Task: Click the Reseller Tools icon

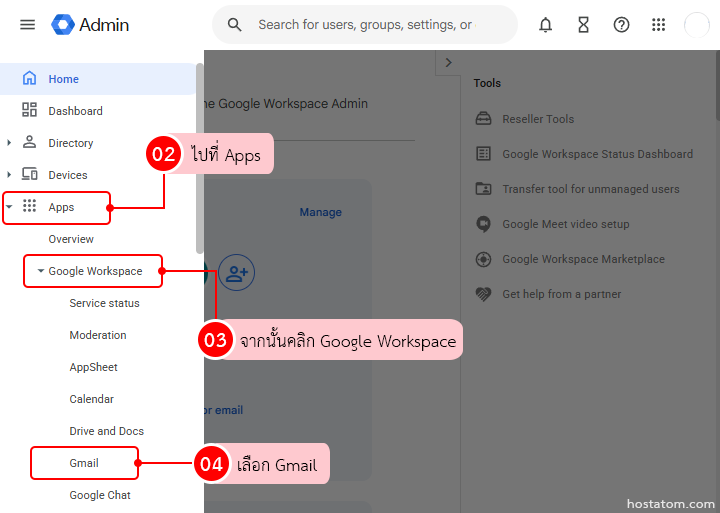Action: [483, 119]
